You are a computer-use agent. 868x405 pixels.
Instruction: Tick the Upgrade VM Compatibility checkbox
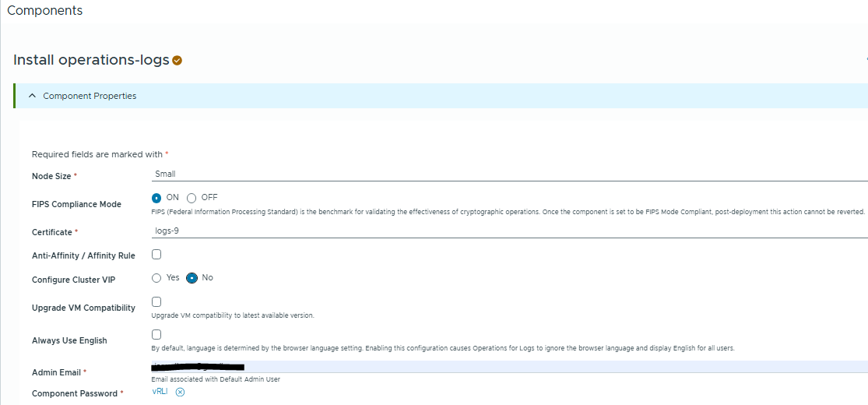tap(156, 301)
